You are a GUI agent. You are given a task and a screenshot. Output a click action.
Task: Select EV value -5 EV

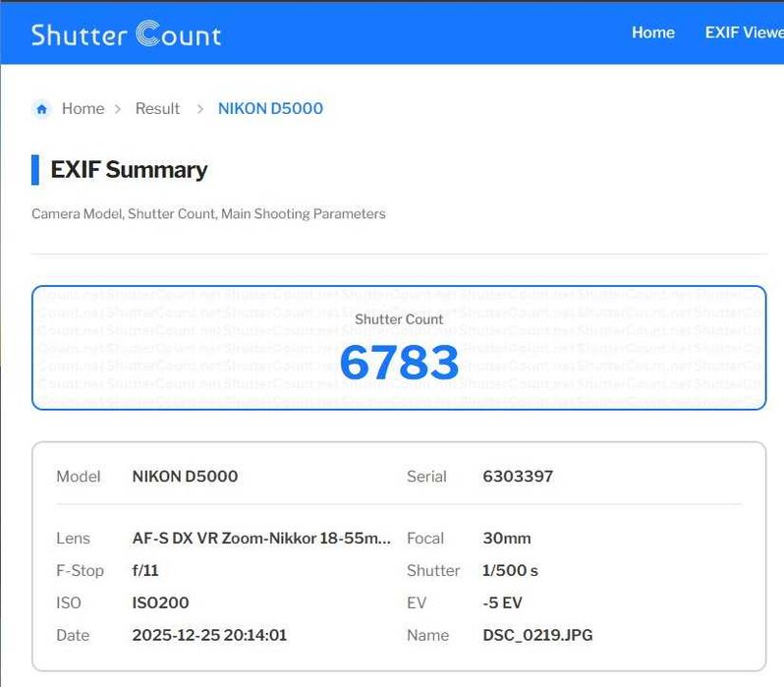pos(502,602)
